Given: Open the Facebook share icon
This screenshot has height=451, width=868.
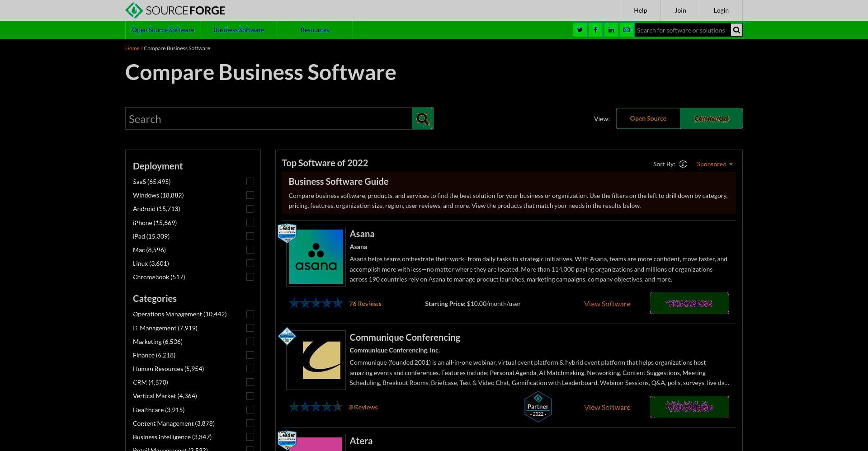Looking at the screenshot, I should (x=595, y=30).
